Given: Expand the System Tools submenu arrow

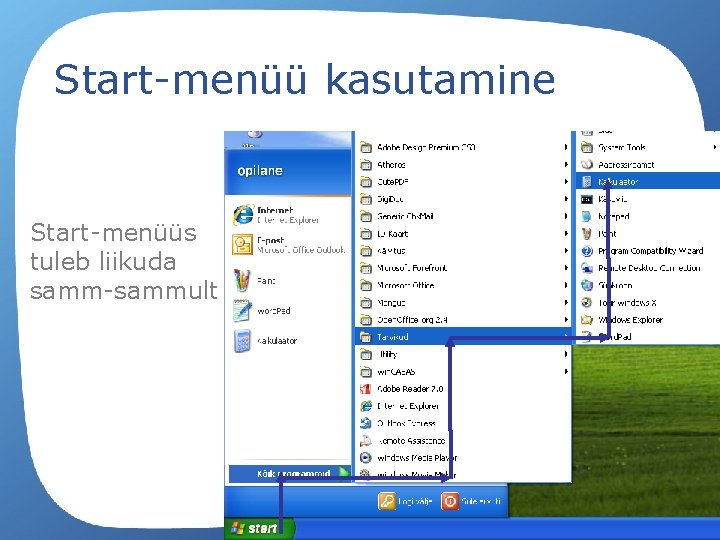Looking at the screenshot, I should point(715,147).
